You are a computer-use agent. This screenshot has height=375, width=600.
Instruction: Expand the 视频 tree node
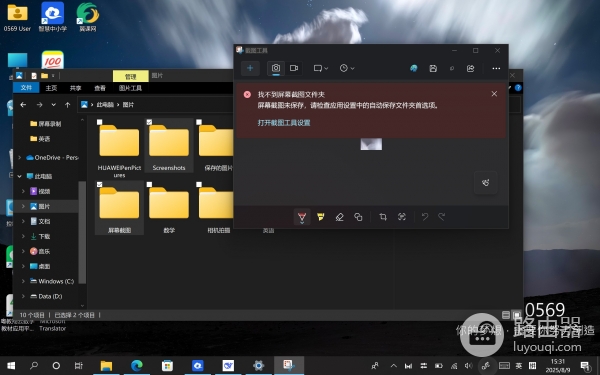[x=23, y=191]
